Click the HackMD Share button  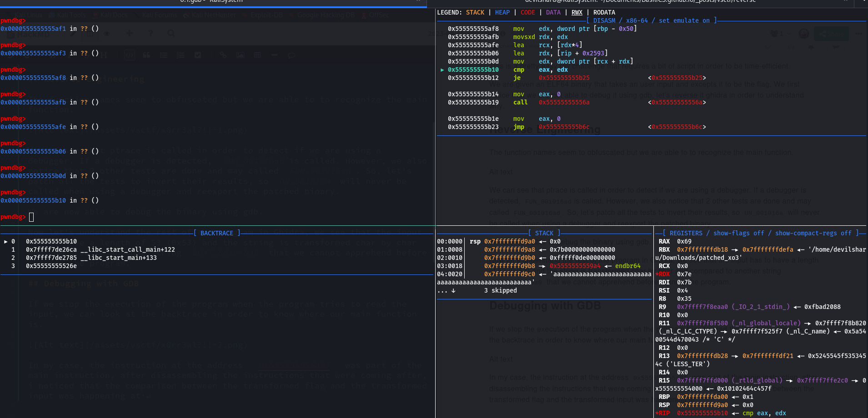click(831, 34)
